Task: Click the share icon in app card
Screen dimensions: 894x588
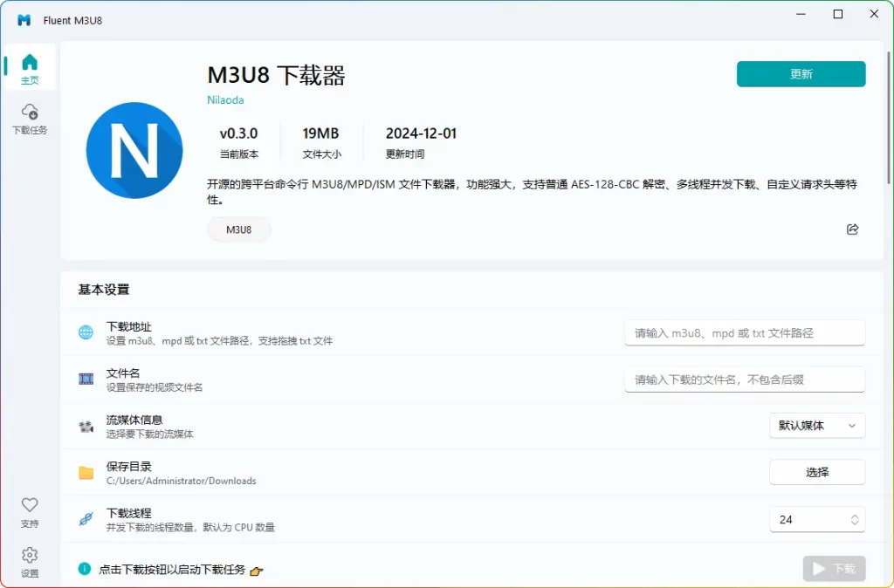Action: (852, 229)
